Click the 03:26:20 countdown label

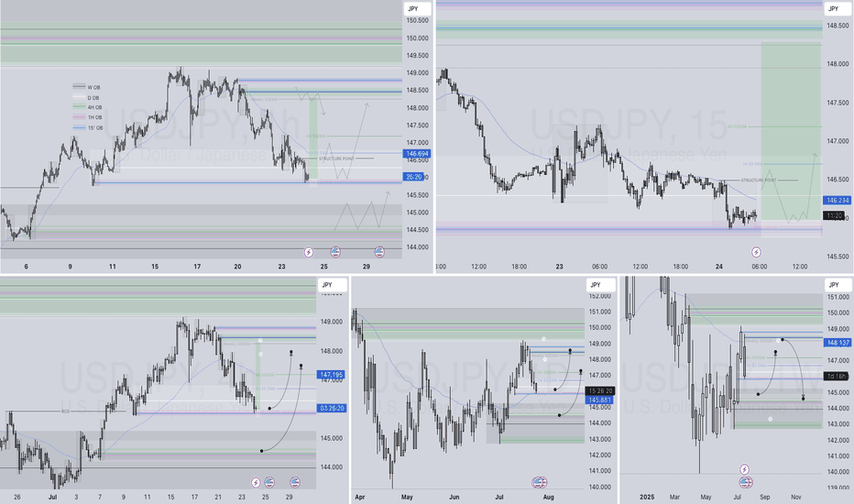[332, 408]
